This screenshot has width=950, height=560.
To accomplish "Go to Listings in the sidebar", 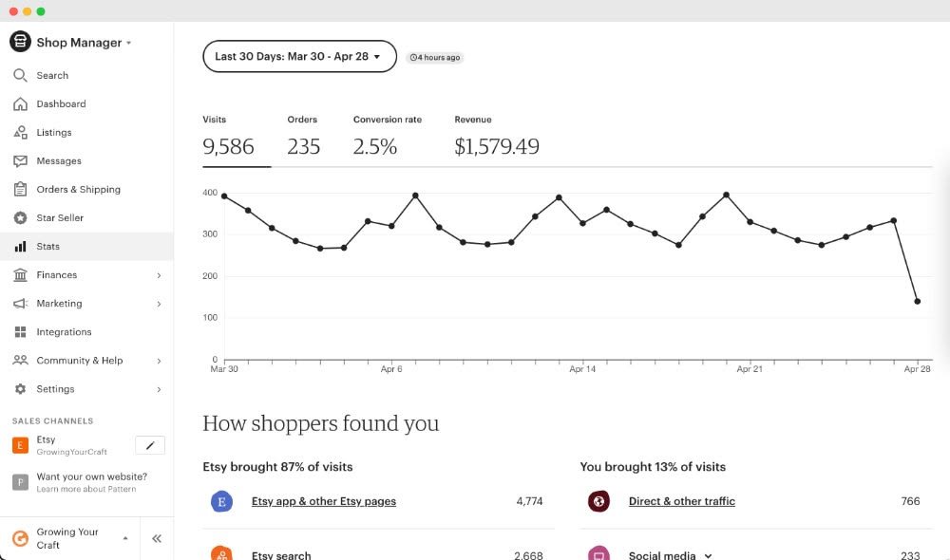I will pyautogui.click(x=86, y=132).
